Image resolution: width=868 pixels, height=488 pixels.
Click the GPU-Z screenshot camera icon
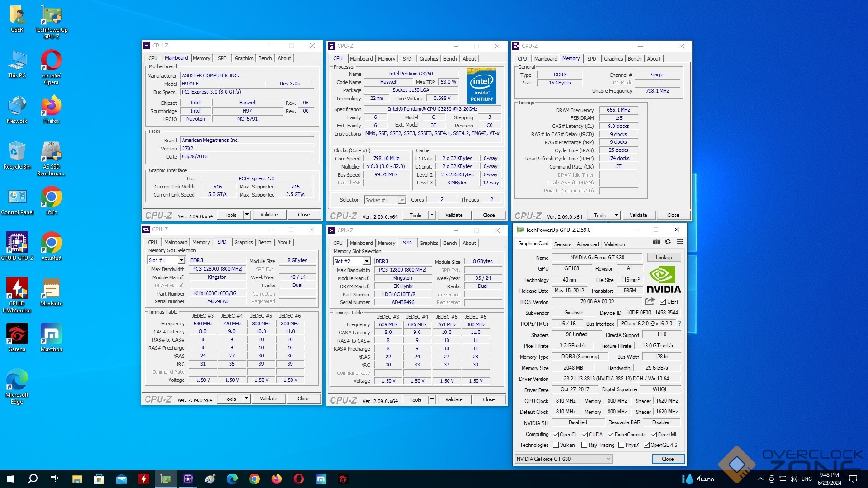tap(656, 242)
